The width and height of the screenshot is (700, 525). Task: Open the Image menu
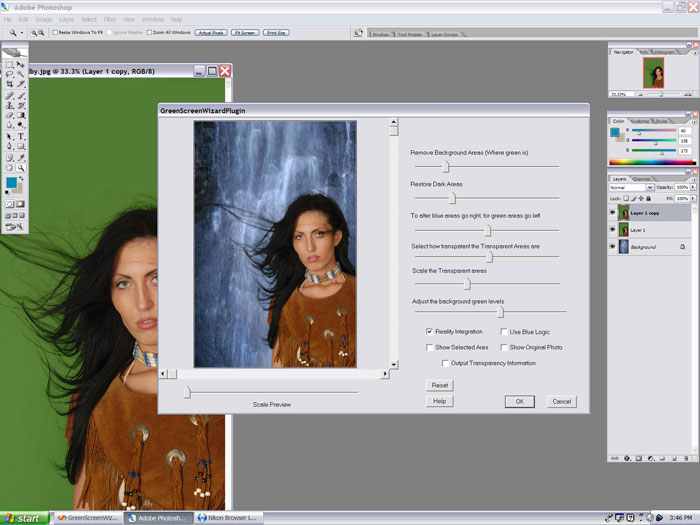[43, 20]
